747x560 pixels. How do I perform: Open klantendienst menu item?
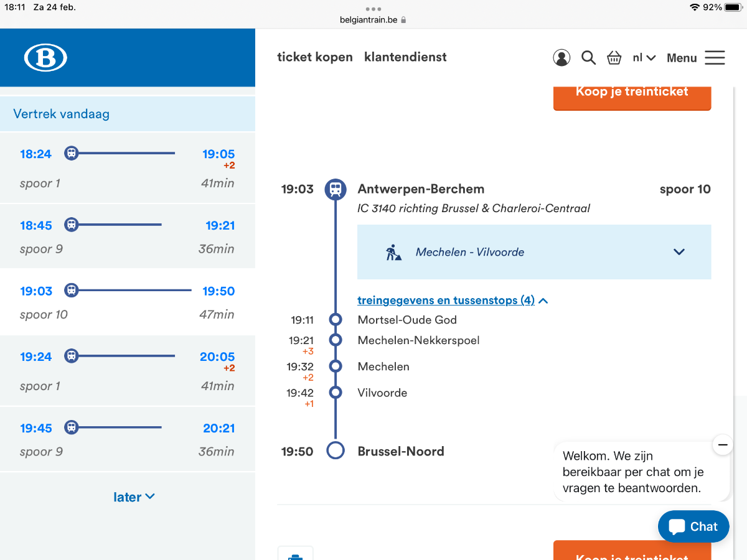click(x=405, y=57)
